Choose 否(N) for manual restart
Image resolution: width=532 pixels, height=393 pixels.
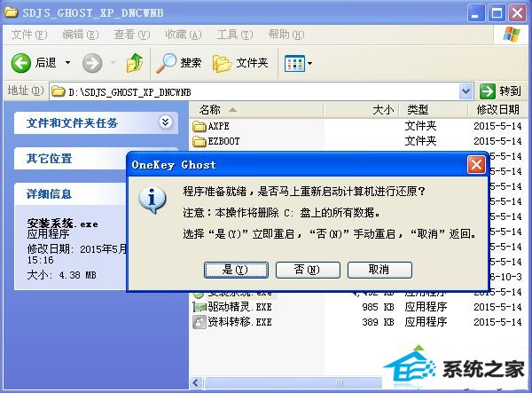[x=308, y=270]
